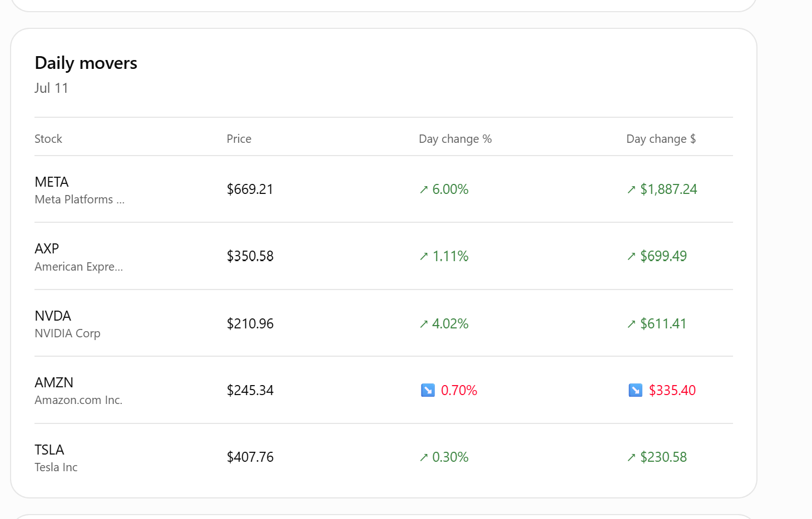Click the up arrow beside AXP 1.11%
This screenshot has width=812, height=519.
424,256
